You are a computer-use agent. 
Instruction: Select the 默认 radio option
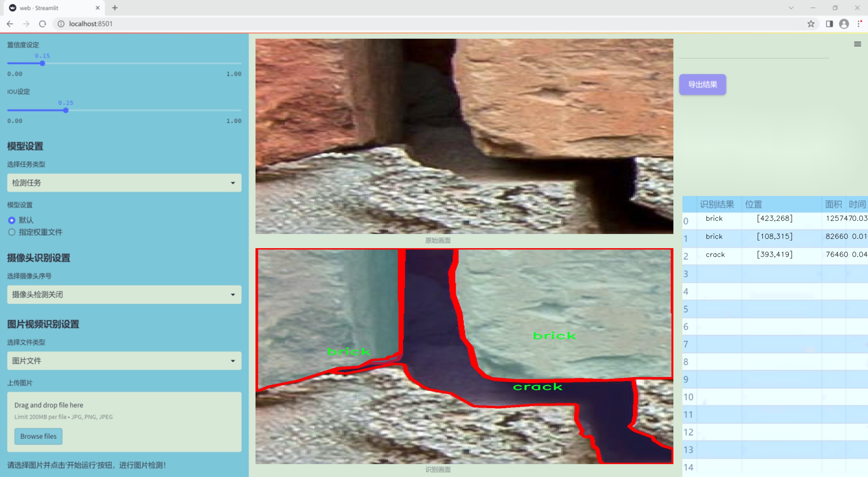pos(12,220)
